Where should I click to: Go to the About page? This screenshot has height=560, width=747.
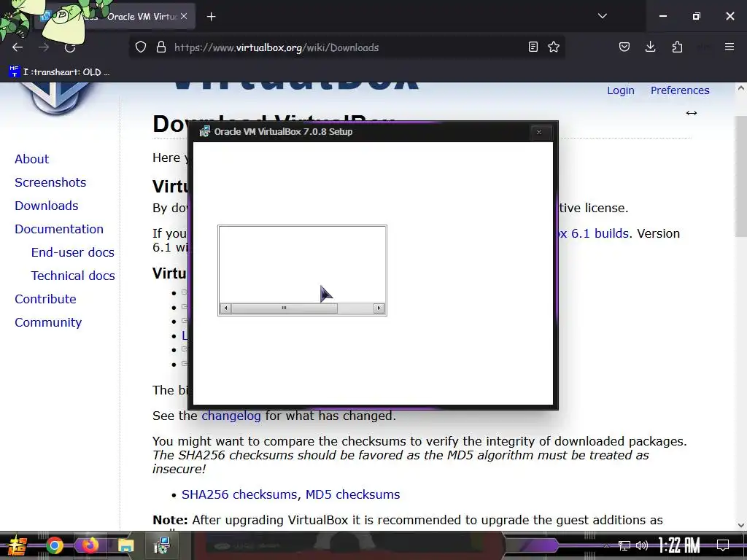(31, 159)
